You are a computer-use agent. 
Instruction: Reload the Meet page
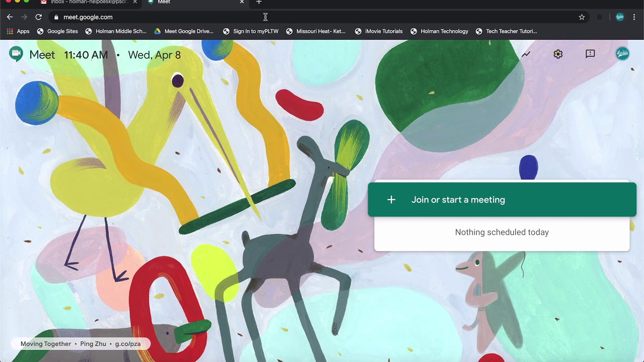pyautogui.click(x=38, y=17)
